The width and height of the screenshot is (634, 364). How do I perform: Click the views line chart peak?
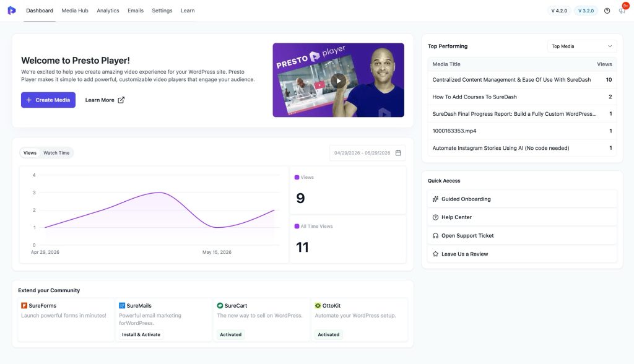click(160, 193)
